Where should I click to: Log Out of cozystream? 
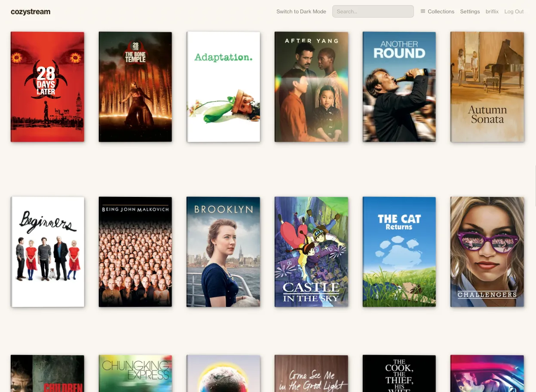coord(514,11)
